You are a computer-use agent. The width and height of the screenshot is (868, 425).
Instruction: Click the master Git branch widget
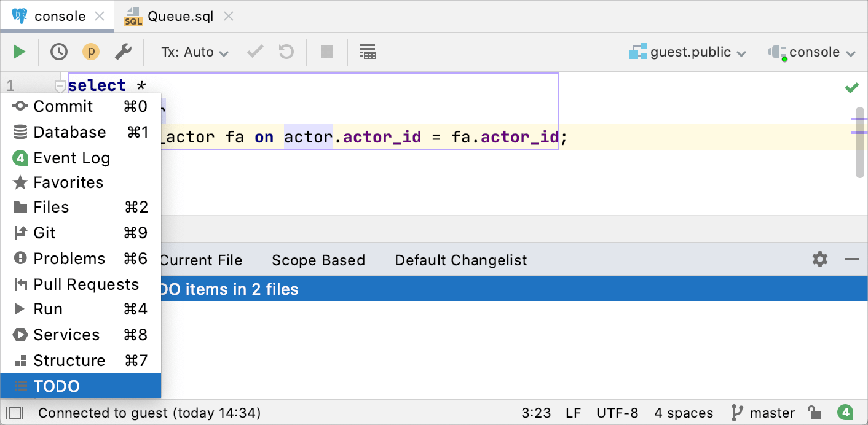763,413
